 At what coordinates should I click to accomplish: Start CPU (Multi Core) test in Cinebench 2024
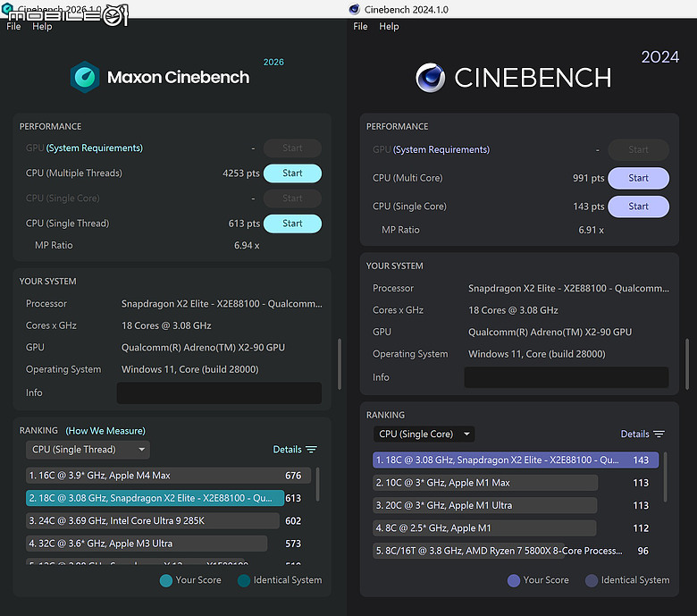638,178
